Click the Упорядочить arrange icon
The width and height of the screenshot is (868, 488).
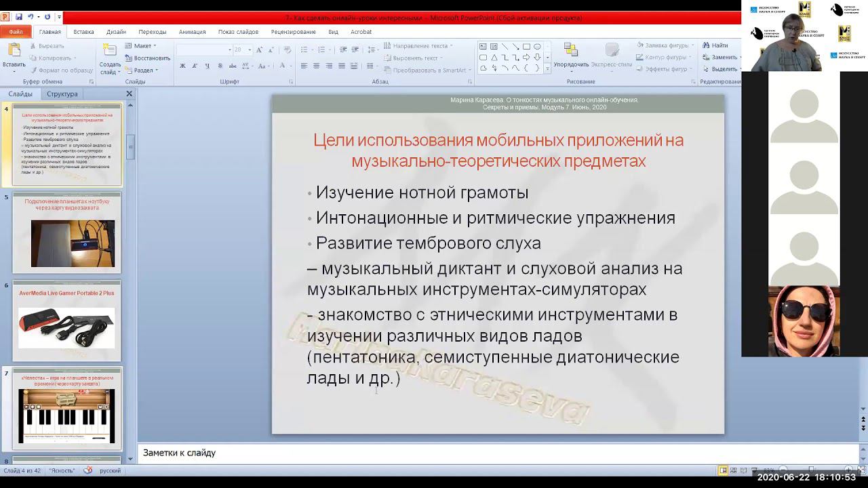571,51
